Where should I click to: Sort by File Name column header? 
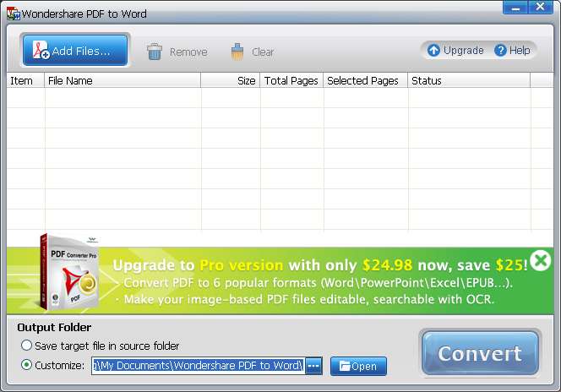(123, 80)
